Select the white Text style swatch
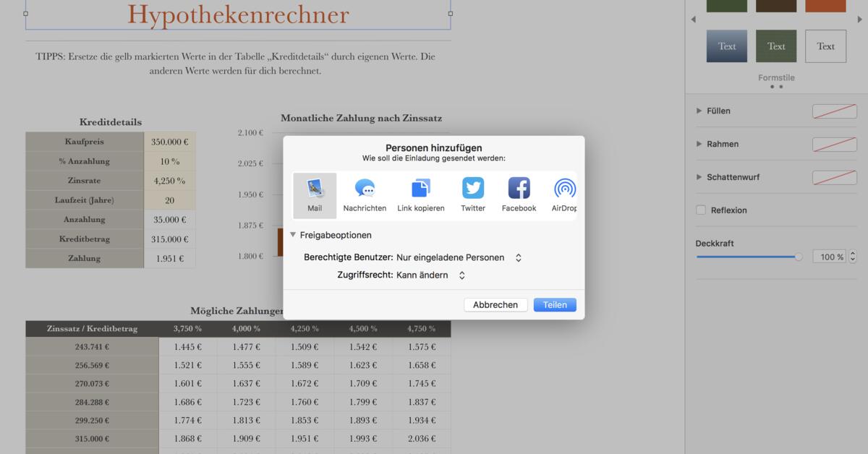The image size is (868, 454). coord(825,46)
